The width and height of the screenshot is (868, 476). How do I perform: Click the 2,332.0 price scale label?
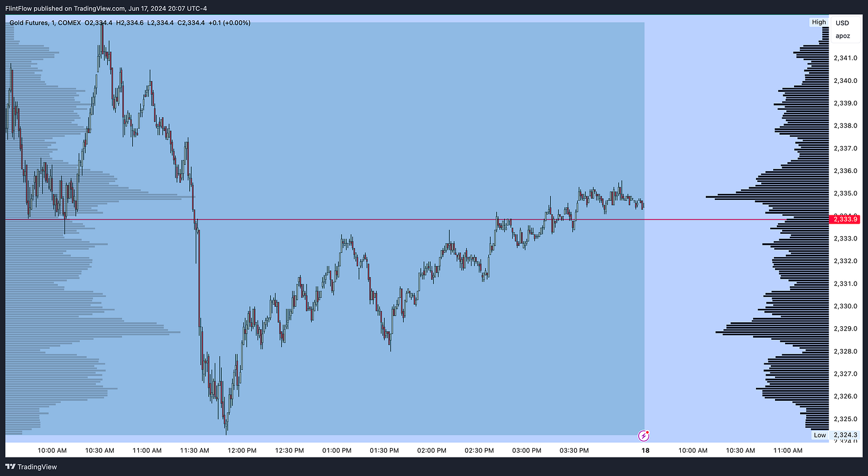pyautogui.click(x=845, y=261)
